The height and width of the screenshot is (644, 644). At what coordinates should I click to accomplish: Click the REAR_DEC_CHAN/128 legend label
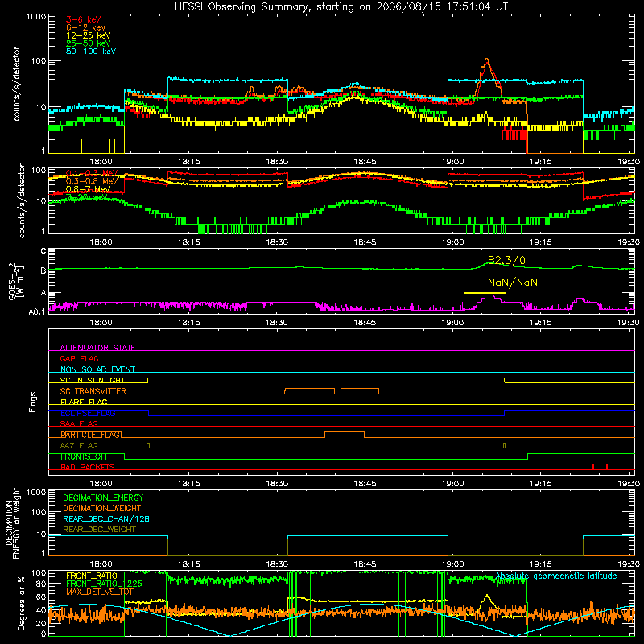106,518
